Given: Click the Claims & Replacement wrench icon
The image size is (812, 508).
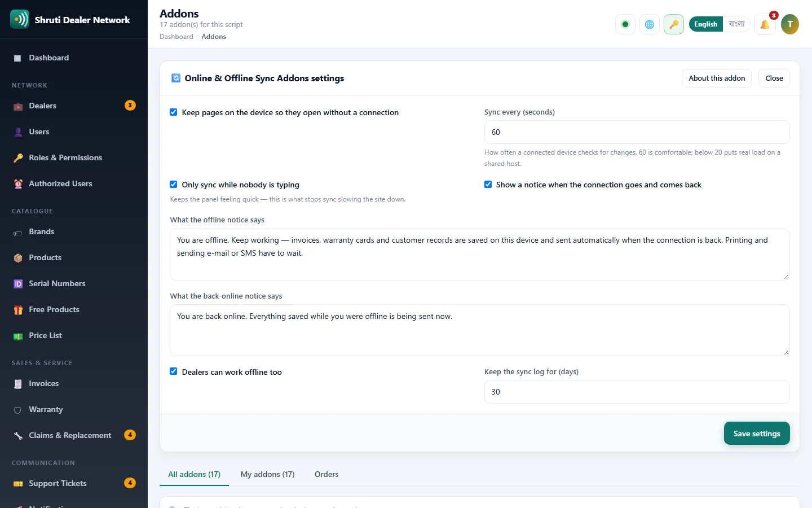Looking at the screenshot, I should pyautogui.click(x=18, y=436).
